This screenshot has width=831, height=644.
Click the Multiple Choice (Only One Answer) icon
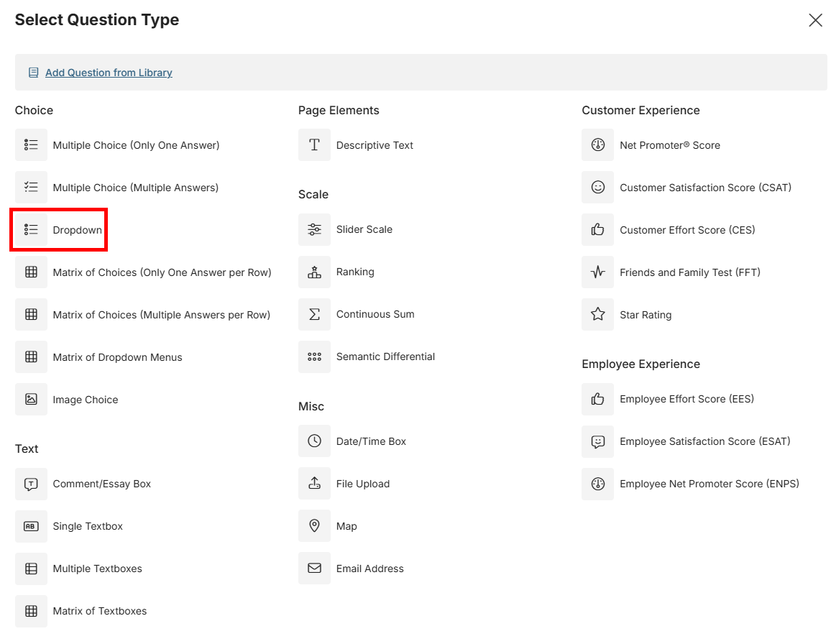pyautogui.click(x=31, y=144)
